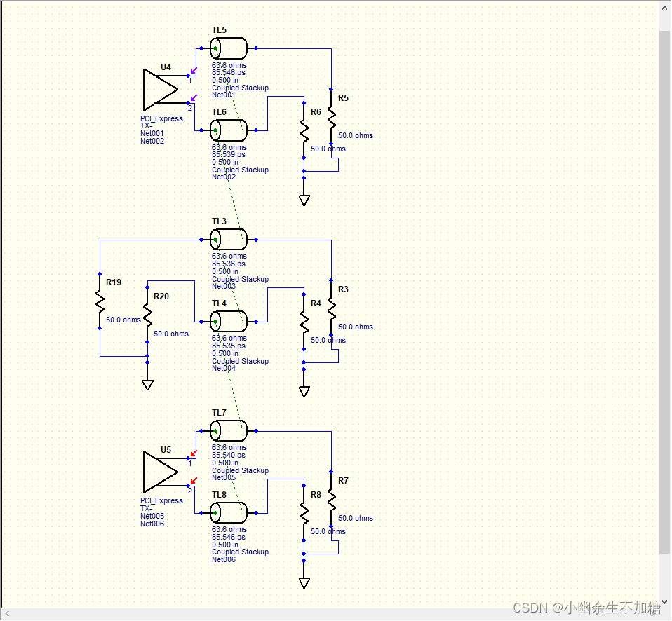The height and width of the screenshot is (621, 672).
Task: Click the 'Net003' label under TL3
Action: coord(223,286)
